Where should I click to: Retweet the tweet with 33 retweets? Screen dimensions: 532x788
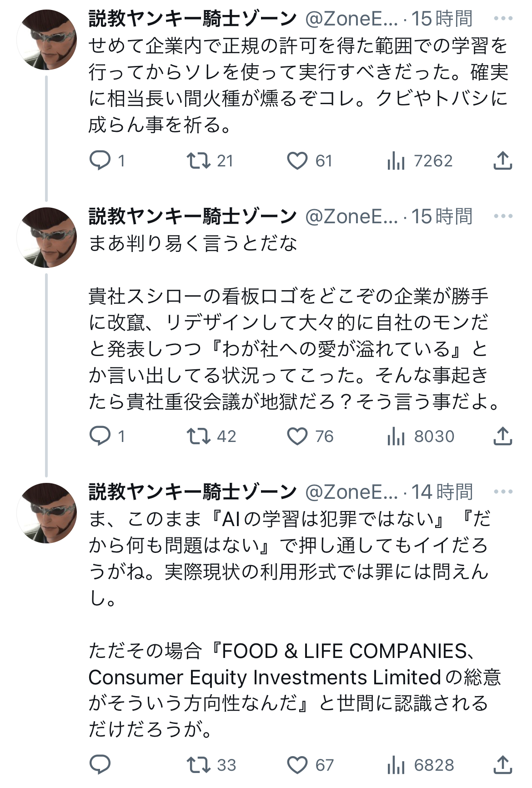199,765
